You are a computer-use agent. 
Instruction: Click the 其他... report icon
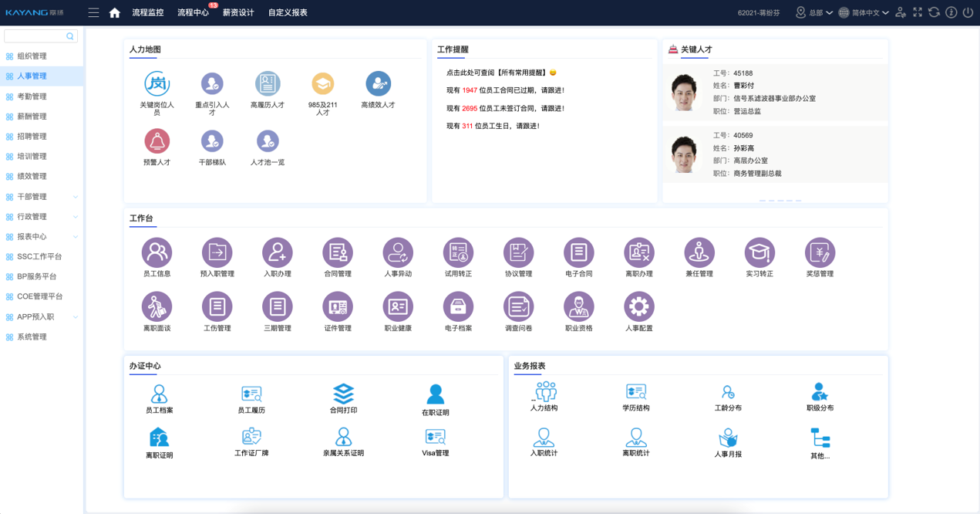820,438
